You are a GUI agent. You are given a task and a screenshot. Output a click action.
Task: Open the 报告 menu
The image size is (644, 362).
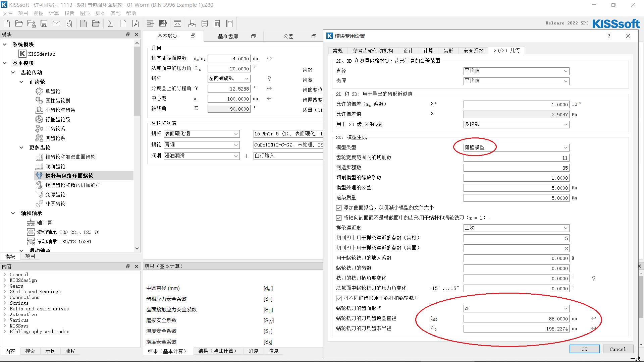(69, 13)
